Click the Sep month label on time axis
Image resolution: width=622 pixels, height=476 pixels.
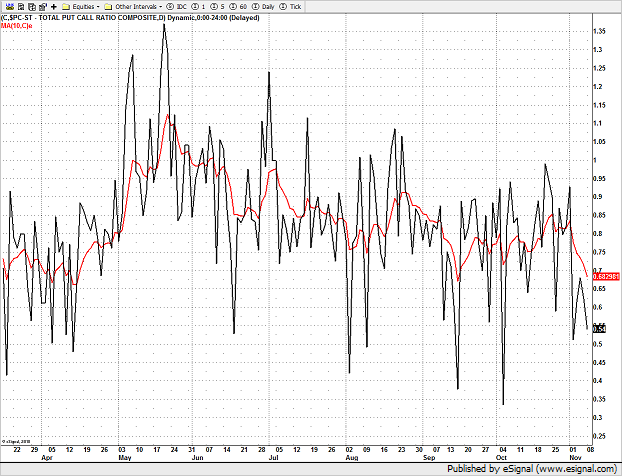tap(429, 457)
